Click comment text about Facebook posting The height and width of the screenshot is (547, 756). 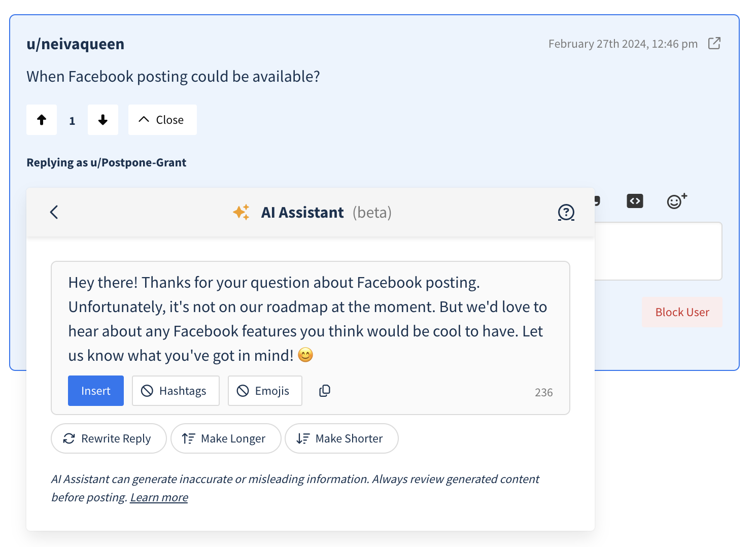coord(173,76)
